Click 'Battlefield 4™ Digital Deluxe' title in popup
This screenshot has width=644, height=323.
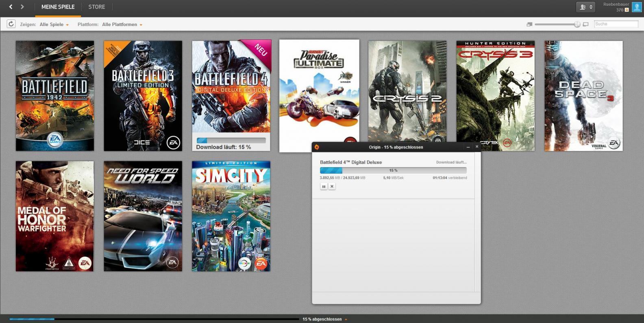(x=351, y=162)
